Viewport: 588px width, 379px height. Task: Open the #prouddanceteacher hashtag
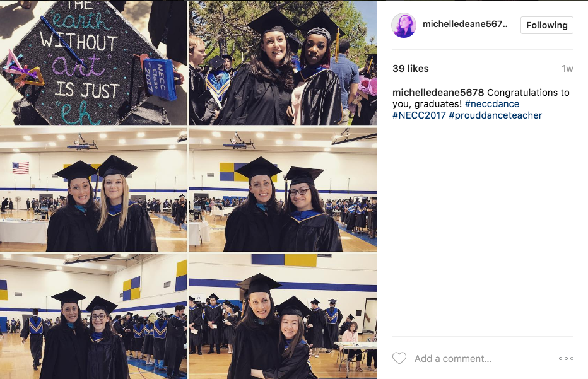point(495,115)
